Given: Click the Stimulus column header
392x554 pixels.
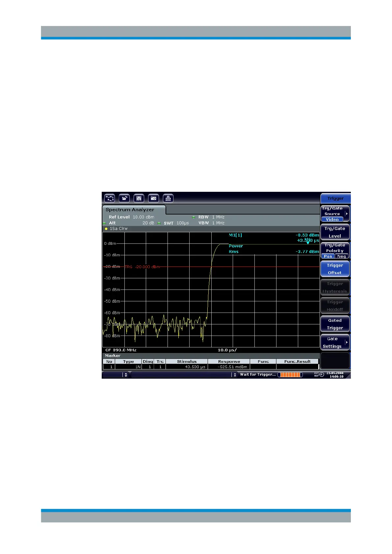Looking at the screenshot, I should (x=187, y=362).
